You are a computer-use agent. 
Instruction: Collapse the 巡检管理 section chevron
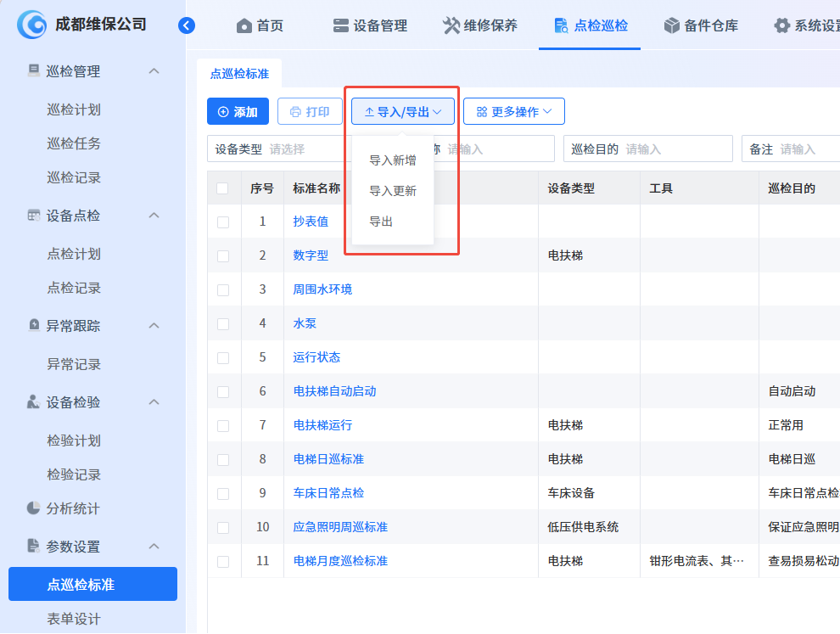(x=154, y=70)
